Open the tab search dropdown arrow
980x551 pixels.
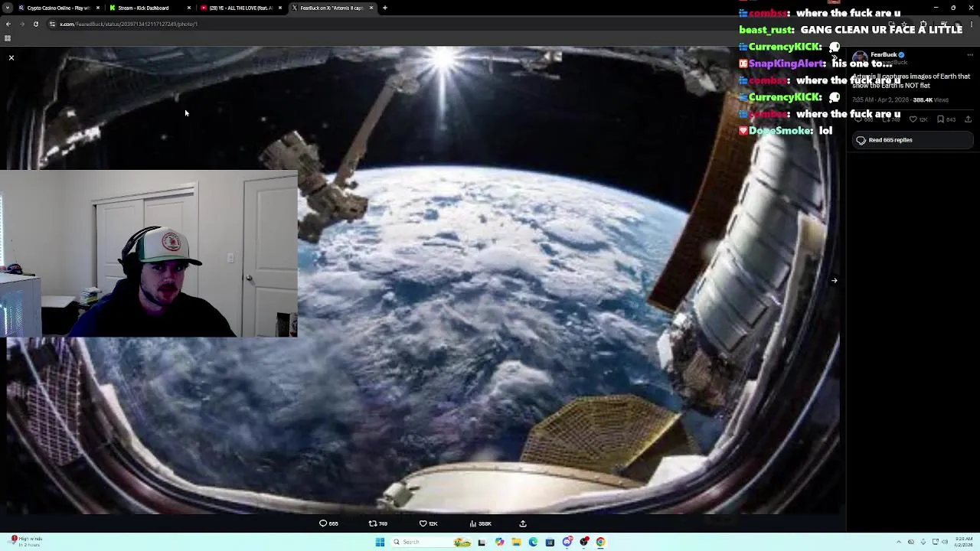[7, 8]
